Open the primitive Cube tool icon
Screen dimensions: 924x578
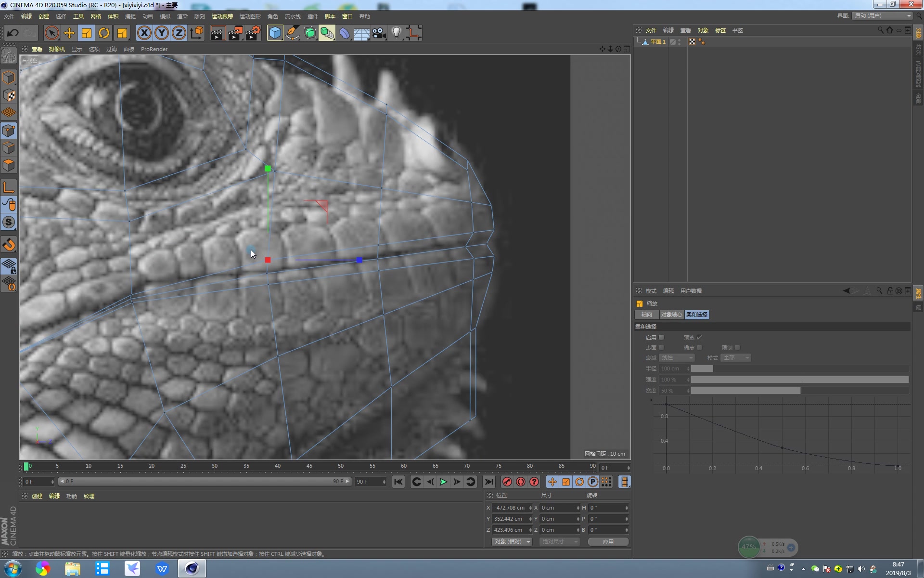(274, 33)
